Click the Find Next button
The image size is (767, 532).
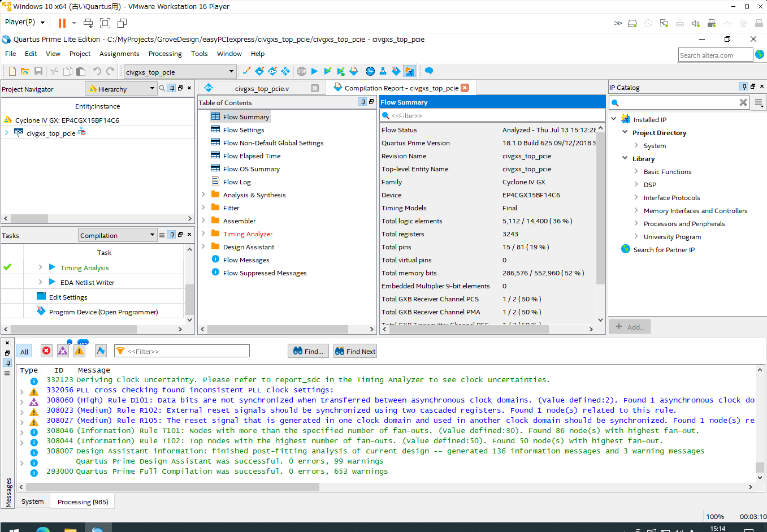[355, 351]
